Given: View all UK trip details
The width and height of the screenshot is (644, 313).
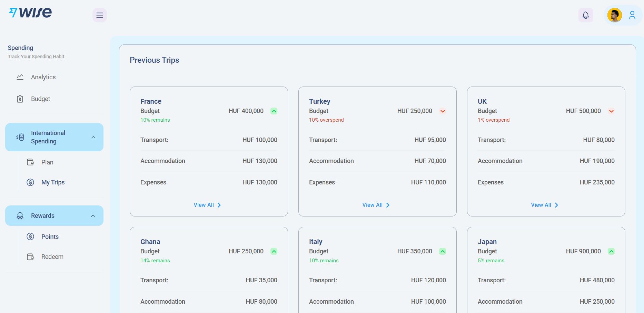Looking at the screenshot, I should (x=545, y=205).
